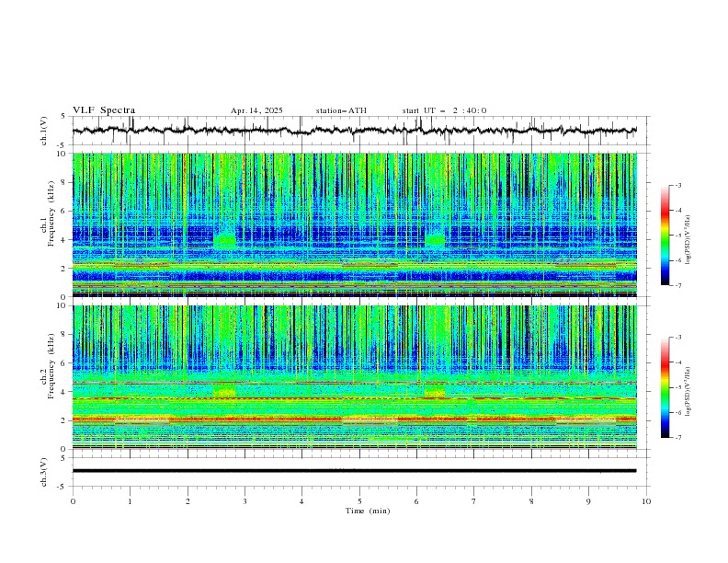Screen dimensions: 728x563
Task: Click the "2" kHz tick of ch.1 spectrogram
Action: tap(65, 268)
